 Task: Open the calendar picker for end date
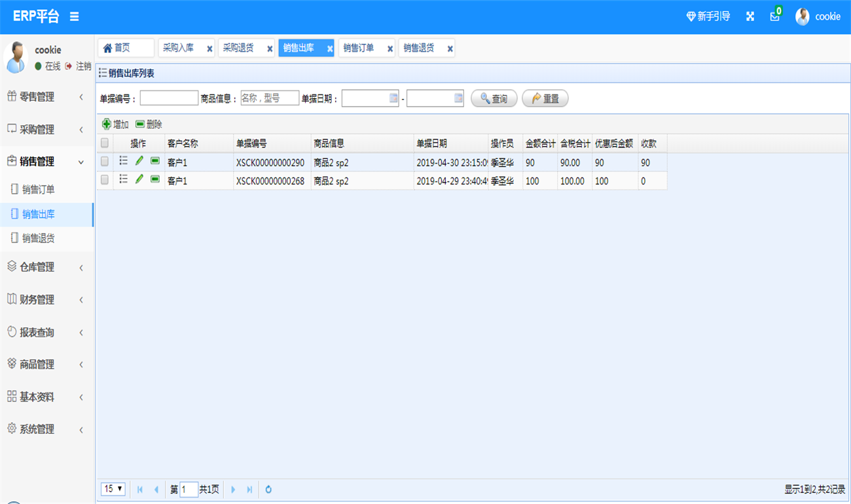pyautogui.click(x=458, y=98)
